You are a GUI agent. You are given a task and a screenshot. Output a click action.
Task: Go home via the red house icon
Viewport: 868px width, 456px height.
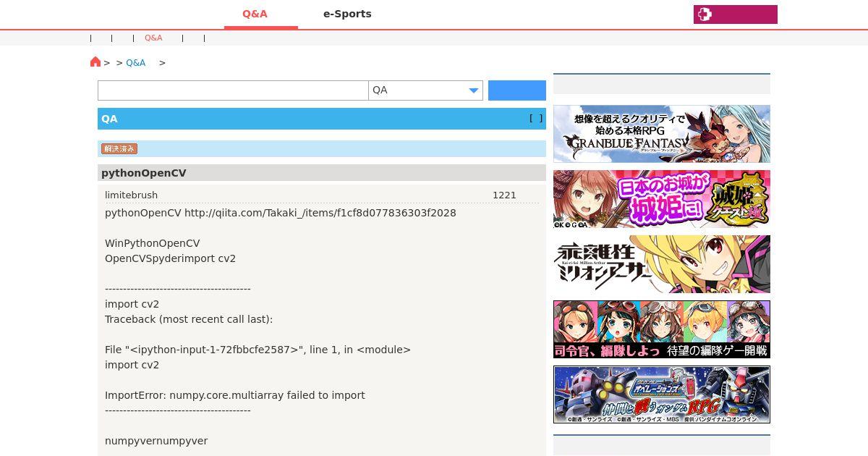(95, 62)
